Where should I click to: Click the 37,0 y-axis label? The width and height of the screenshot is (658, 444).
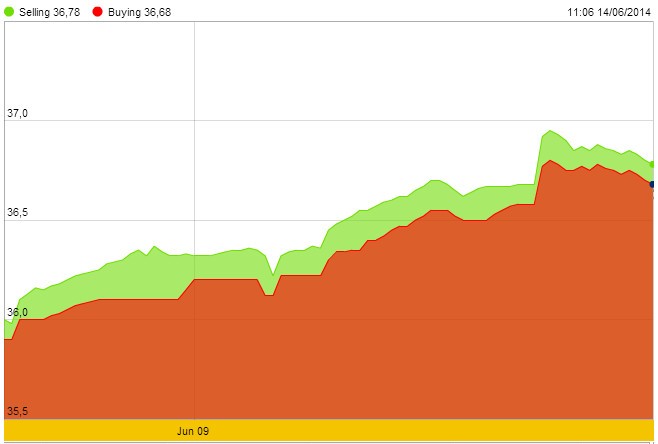tap(17, 114)
